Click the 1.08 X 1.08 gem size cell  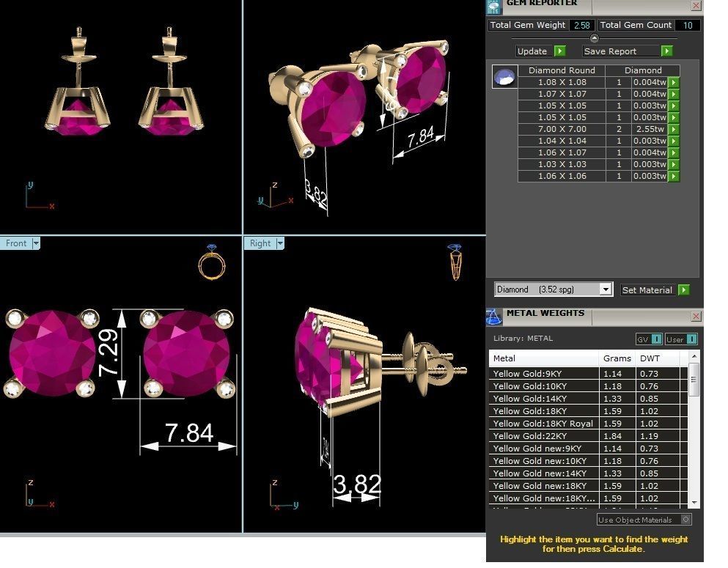coord(562,82)
